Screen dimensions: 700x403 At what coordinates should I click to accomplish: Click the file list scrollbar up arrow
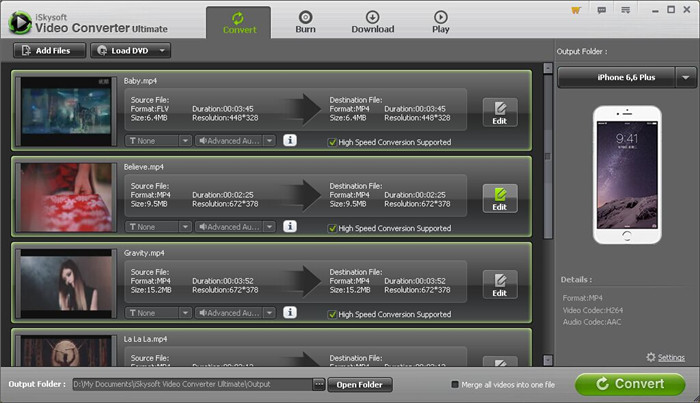pyautogui.click(x=548, y=68)
